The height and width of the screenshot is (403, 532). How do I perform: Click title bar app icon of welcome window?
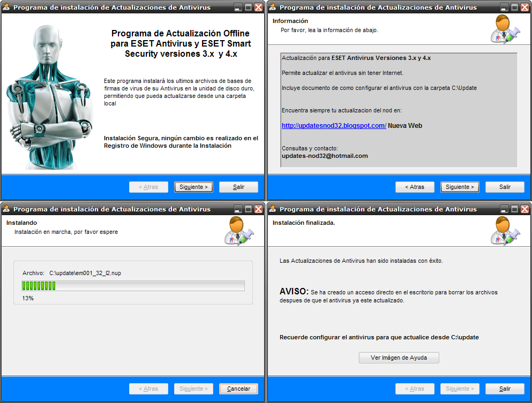tap(6, 7)
